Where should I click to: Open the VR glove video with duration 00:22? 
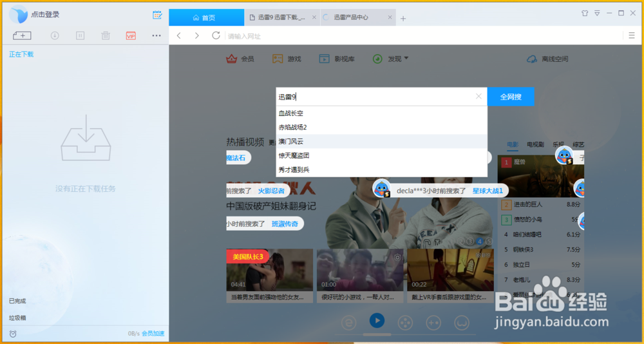point(450,270)
